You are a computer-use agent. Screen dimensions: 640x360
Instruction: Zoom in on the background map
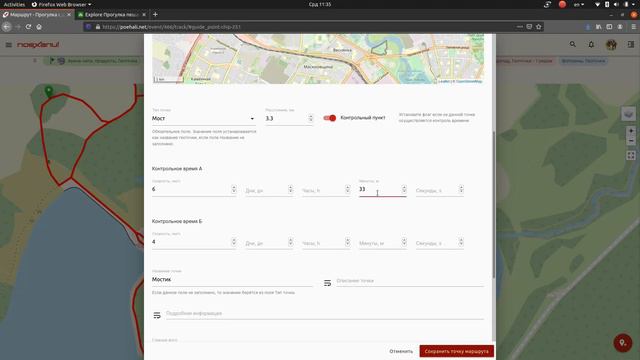[631, 131]
